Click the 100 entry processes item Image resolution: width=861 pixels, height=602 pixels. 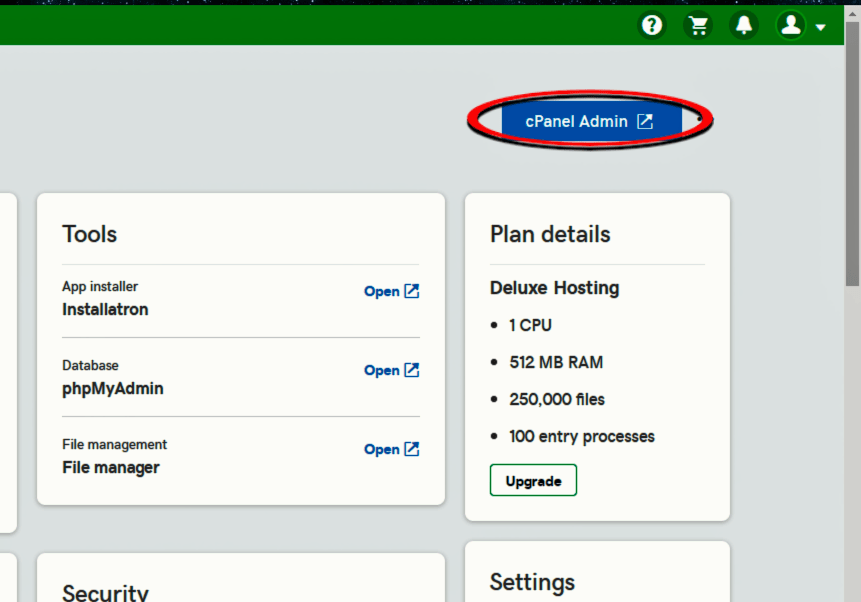point(582,436)
